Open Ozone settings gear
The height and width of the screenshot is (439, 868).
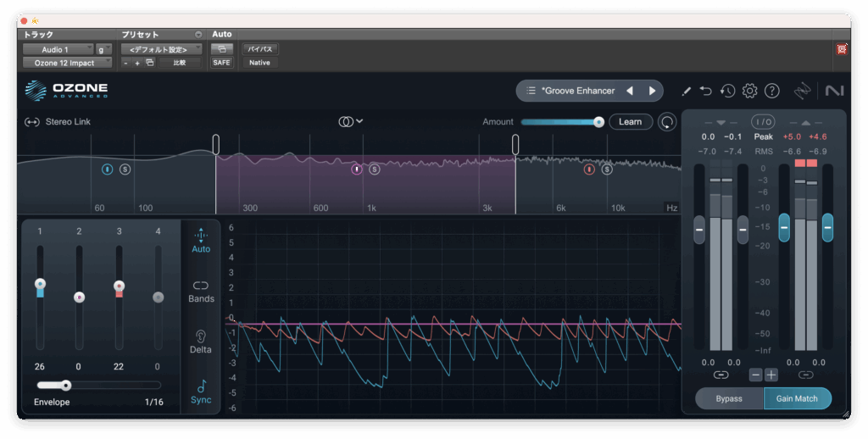point(749,91)
